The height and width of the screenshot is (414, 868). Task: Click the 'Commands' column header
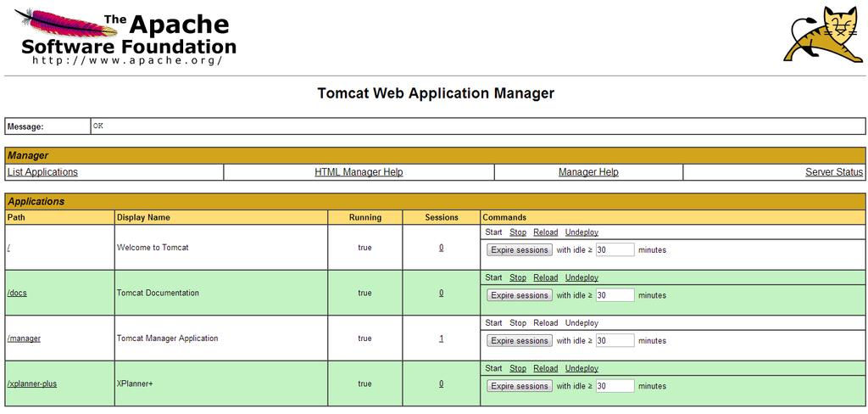tap(504, 217)
